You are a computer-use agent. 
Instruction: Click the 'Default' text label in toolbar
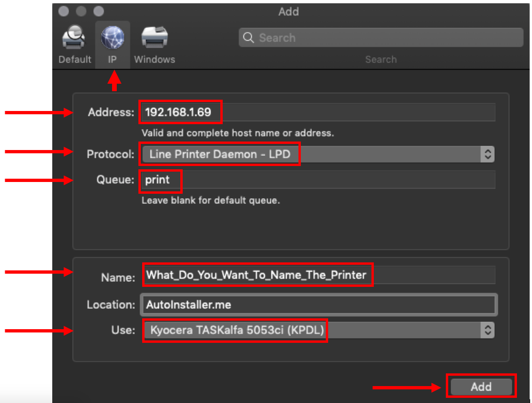click(74, 60)
